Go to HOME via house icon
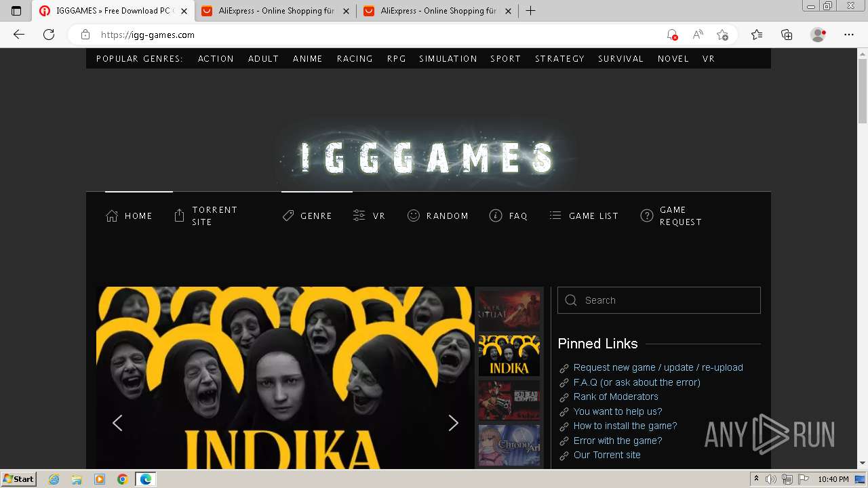 (x=129, y=216)
